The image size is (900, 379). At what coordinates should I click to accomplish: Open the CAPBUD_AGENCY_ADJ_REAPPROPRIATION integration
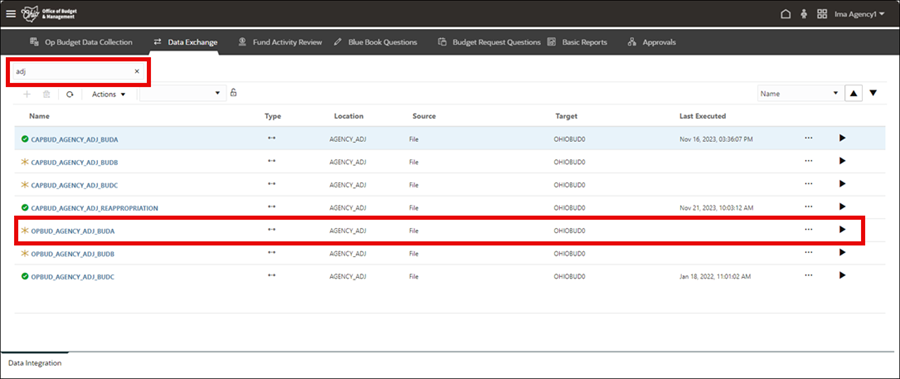pyautogui.click(x=95, y=208)
